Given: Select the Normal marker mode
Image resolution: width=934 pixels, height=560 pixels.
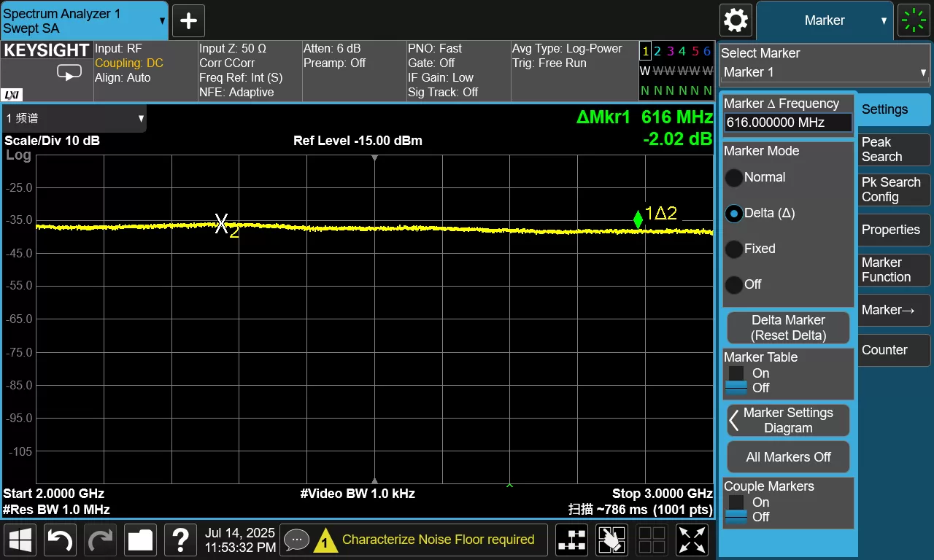Looking at the screenshot, I should coord(734,178).
